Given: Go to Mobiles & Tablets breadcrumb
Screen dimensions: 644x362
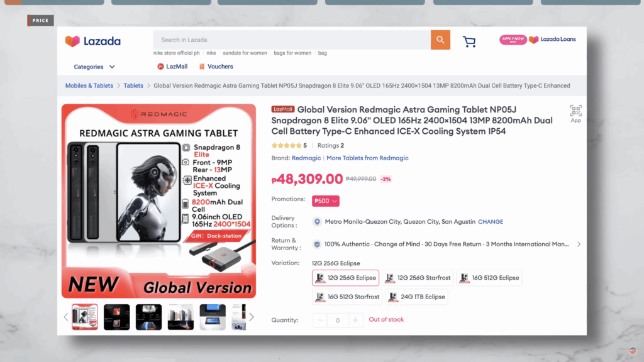Looking at the screenshot, I should [89, 85].
